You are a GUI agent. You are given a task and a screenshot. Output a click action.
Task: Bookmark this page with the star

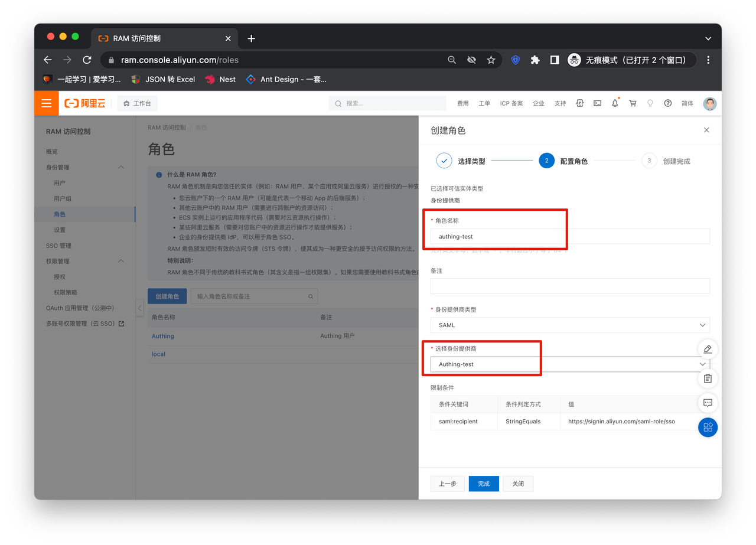pos(491,60)
